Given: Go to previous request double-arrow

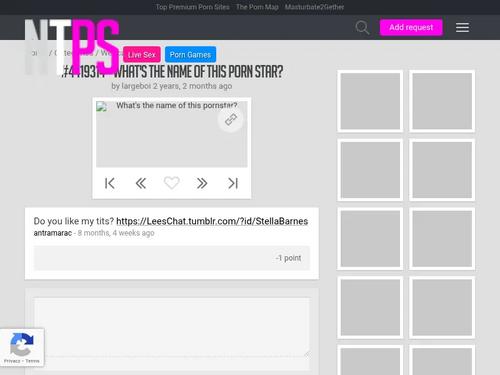Looking at the screenshot, I should 141,183.
